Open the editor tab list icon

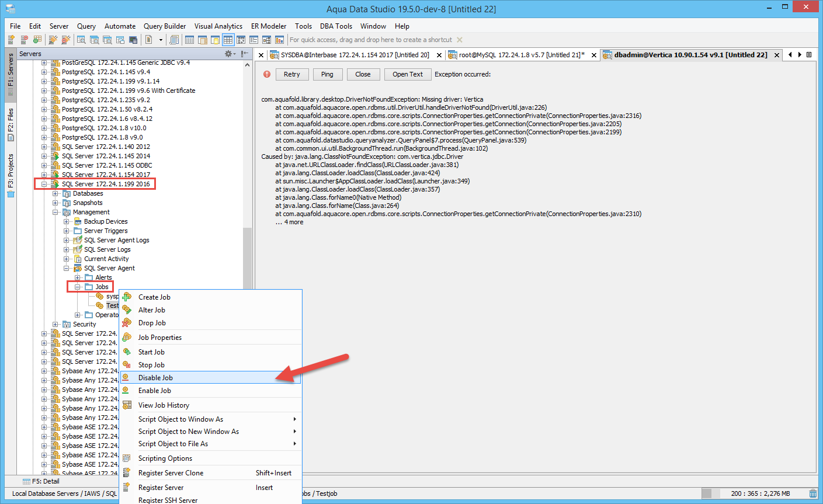(x=809, y=54)
